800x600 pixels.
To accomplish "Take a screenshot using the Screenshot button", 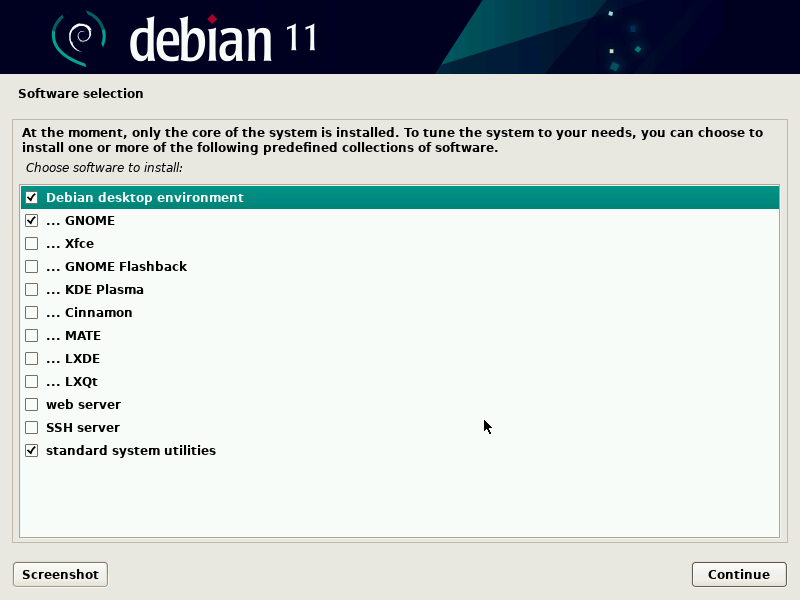I will click(59, 574).
